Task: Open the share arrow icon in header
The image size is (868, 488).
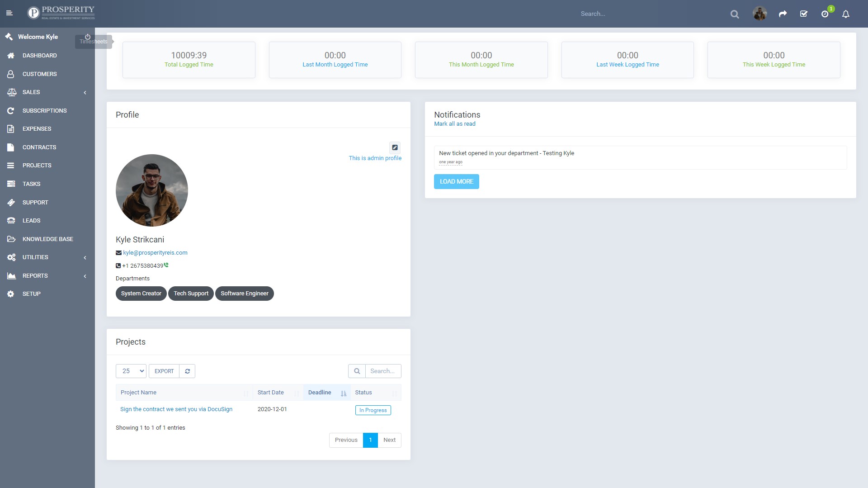Action: pyautogui.click(x=783, y=14)
